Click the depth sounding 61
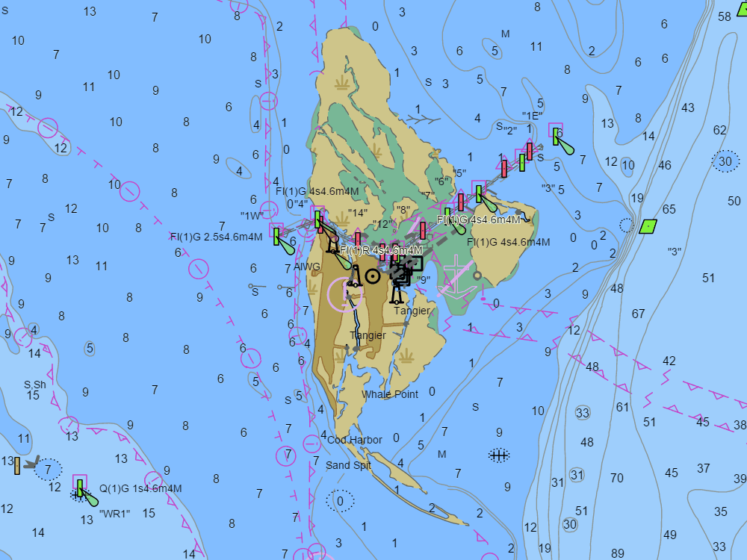 point(623,407)
